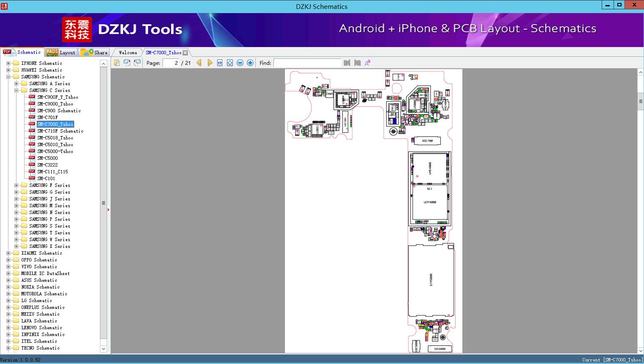This screenshot has width=644, height=364.
Task: Click the document viewer scrollbar thumb
Action: pyautogui.click(x=641, y=101)
